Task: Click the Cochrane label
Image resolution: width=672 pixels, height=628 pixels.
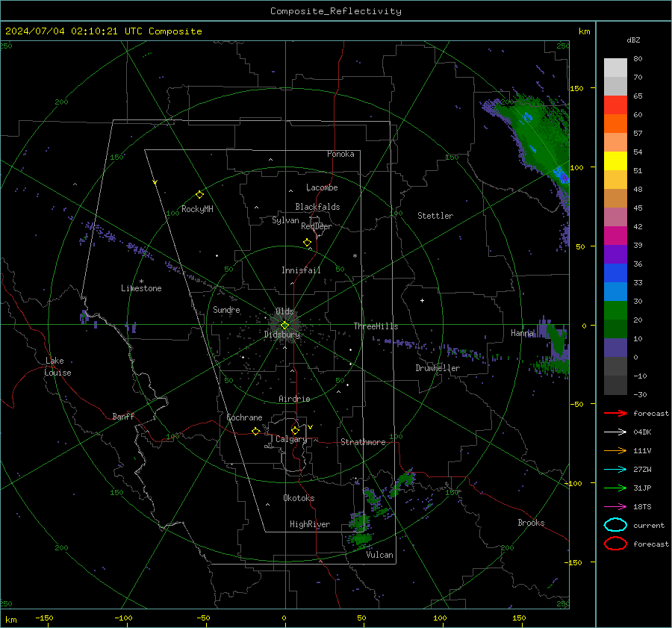Action: [244, 417]
